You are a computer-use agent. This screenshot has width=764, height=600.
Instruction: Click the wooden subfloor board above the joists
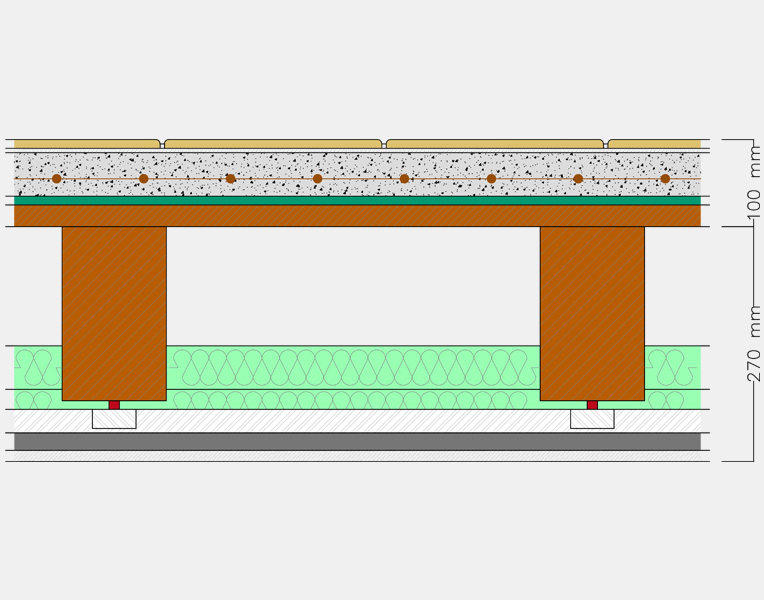[x=357, y=215]
